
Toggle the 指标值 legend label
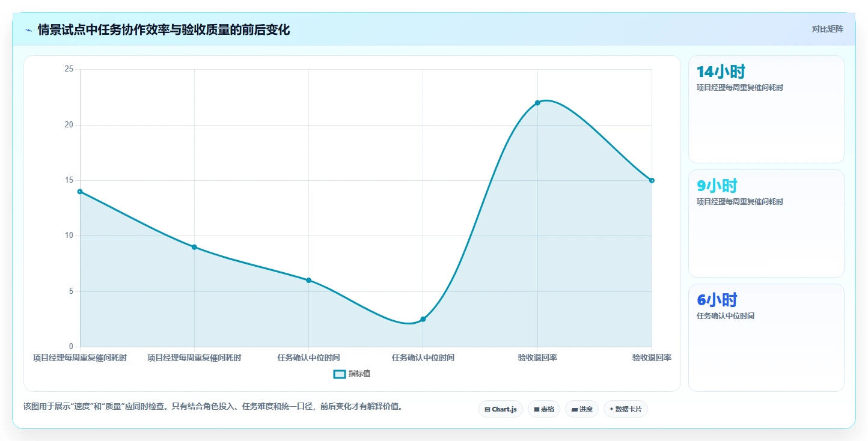[x=359, y=374]
